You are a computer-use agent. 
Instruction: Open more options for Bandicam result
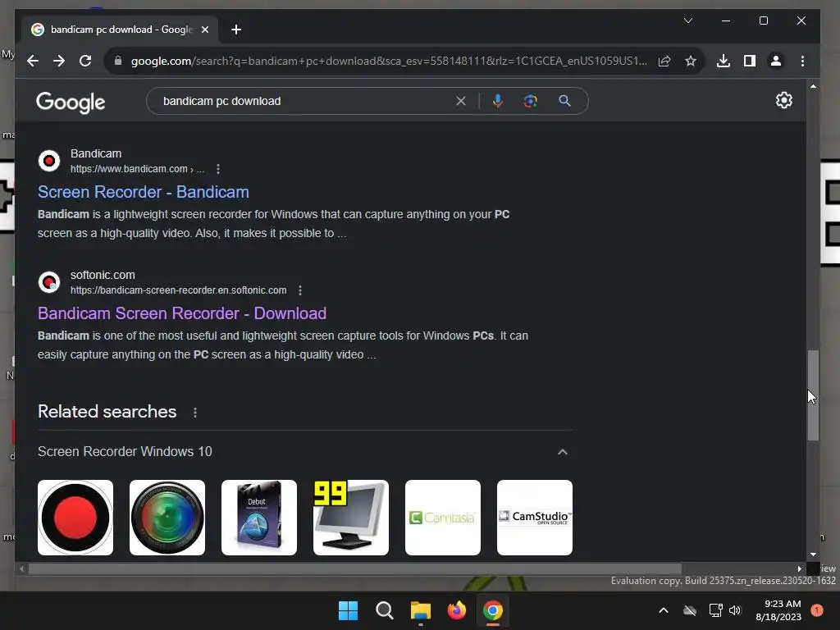coord(218,169)
